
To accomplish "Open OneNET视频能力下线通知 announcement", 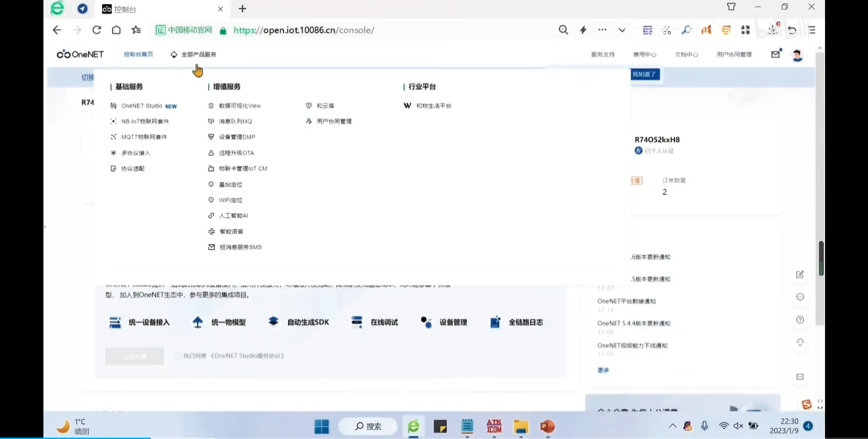I will point(632,345).
